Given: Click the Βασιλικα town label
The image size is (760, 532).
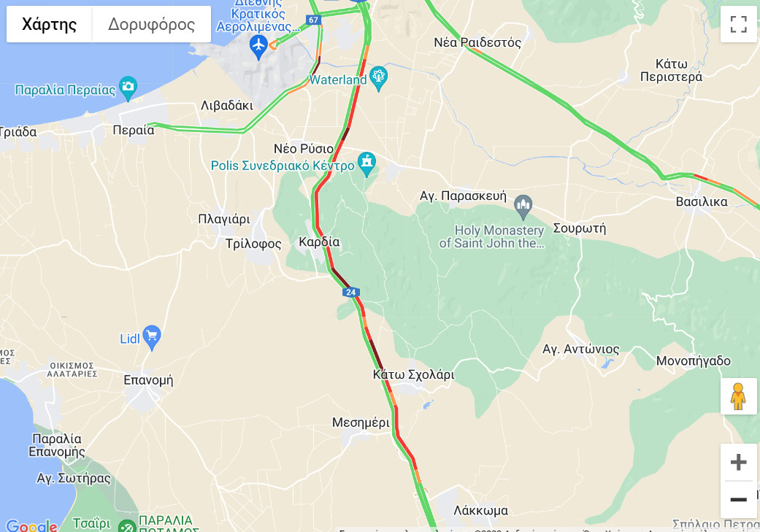Looking at the screenshot, I should 702,201.
